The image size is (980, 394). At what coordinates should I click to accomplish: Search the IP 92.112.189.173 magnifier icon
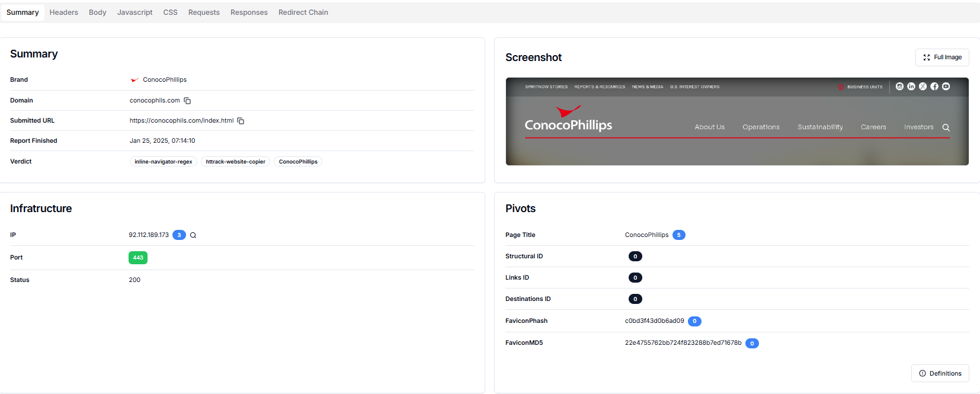coord(193,235)
